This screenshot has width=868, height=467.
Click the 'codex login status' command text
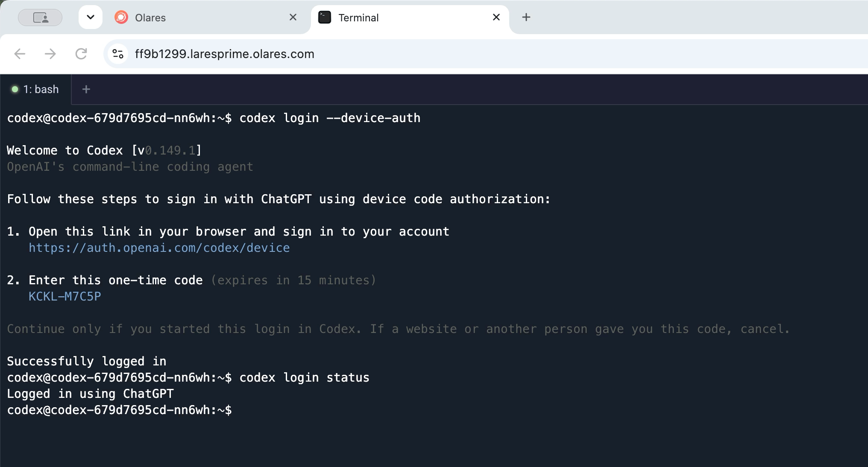304,377
